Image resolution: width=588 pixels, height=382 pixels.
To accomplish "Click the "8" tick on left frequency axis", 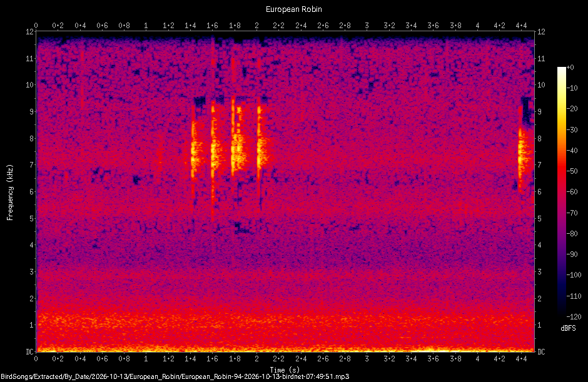I will pos(32,138).
